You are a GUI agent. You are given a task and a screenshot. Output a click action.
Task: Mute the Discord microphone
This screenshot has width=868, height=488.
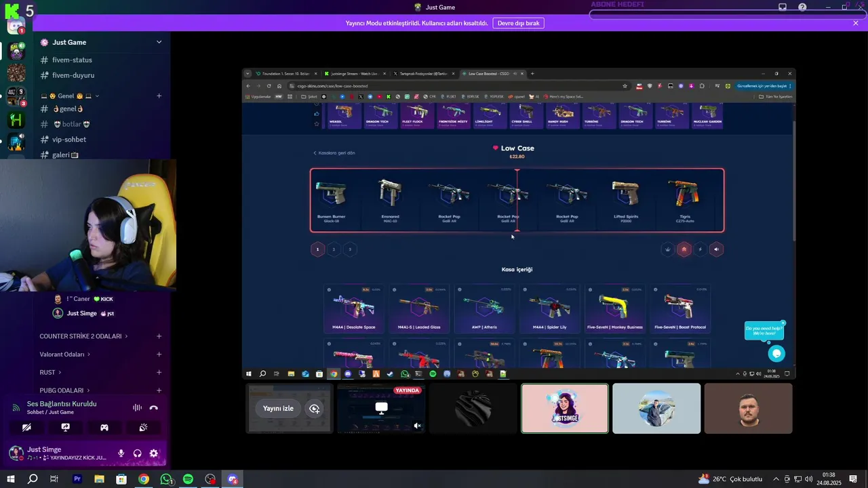(x=121, y=453)
